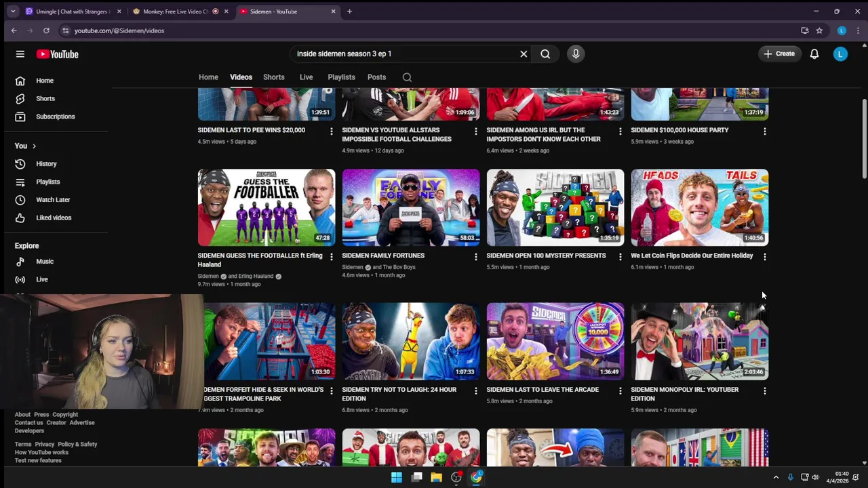Open the notifications bell
This screenshot has height=488, width=868.
[x=814, y=54]
